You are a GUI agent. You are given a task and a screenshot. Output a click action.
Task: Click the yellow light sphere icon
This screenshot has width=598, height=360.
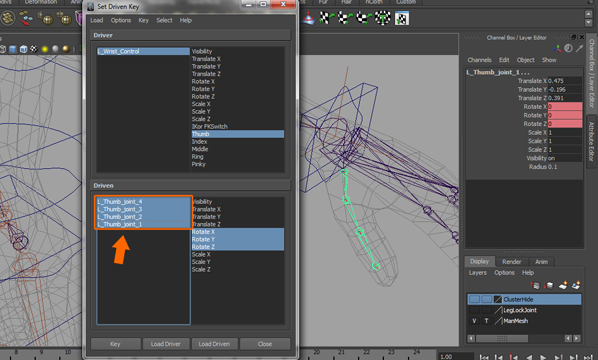click(x=45, y=49)
